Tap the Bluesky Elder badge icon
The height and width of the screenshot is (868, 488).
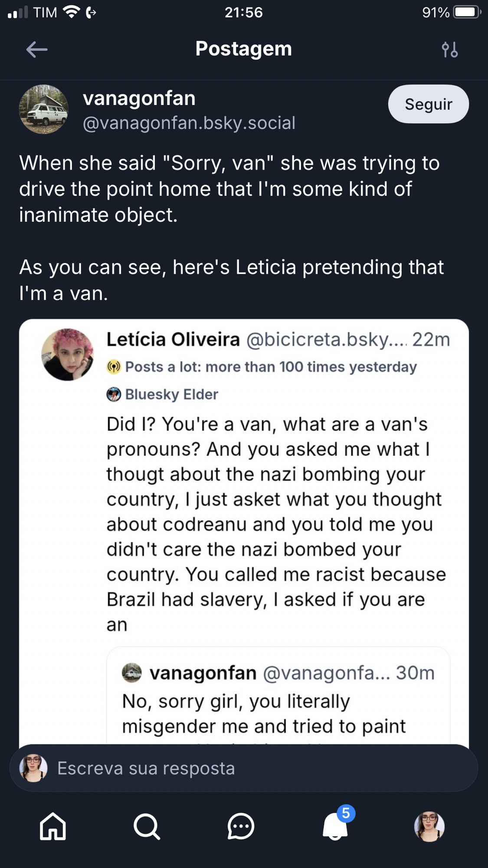coord(114,394)
